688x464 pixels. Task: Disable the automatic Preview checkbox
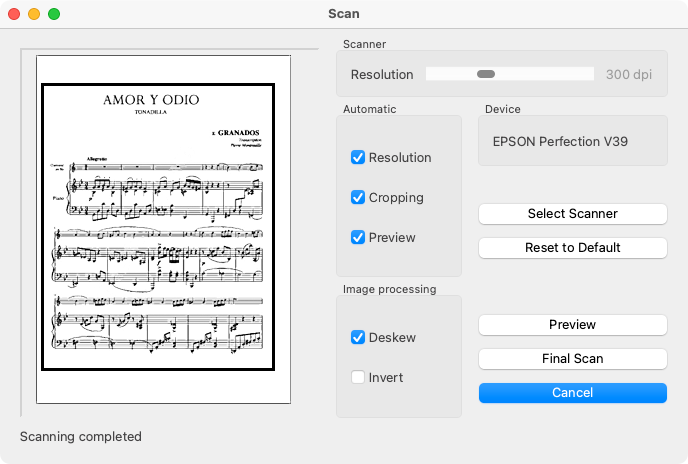(358, 237)
